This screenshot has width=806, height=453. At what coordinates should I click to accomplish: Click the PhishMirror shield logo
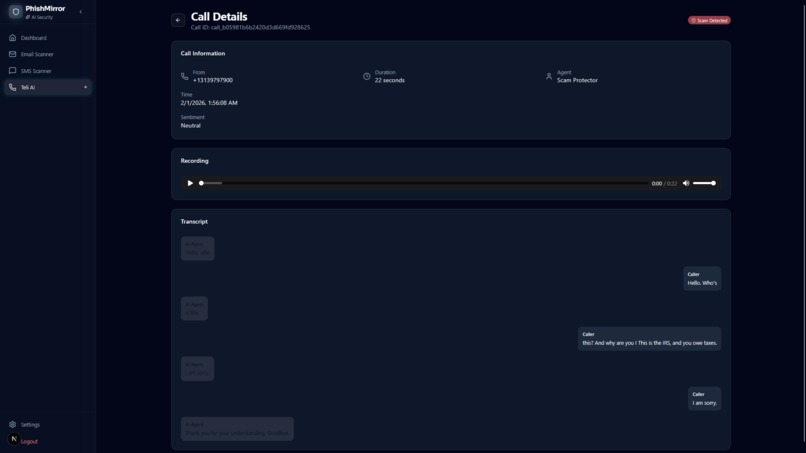click(x=15, y=12)
